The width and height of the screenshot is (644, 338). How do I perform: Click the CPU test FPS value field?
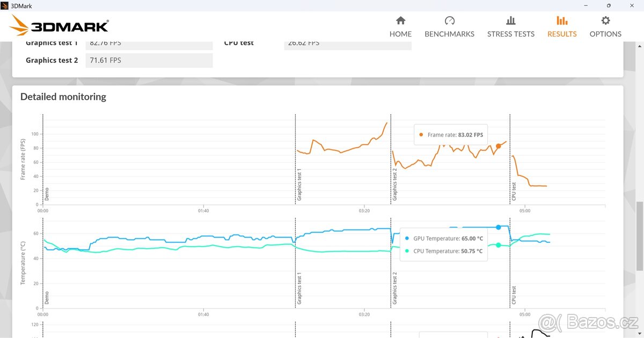click(x=347, y=44)
